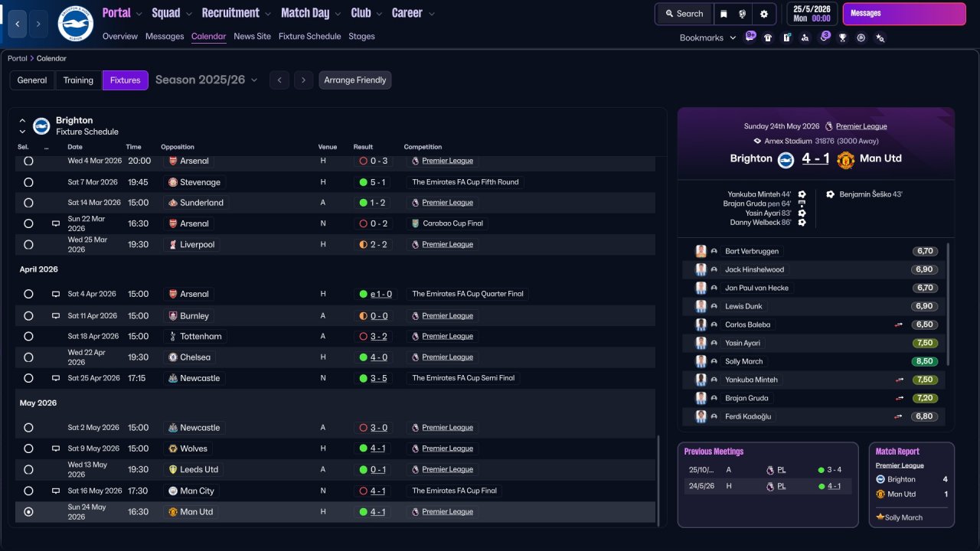Screen dimensions: 980x551
Task: Open the bookmark icon with 3 badge
Action: pos(824,37)
